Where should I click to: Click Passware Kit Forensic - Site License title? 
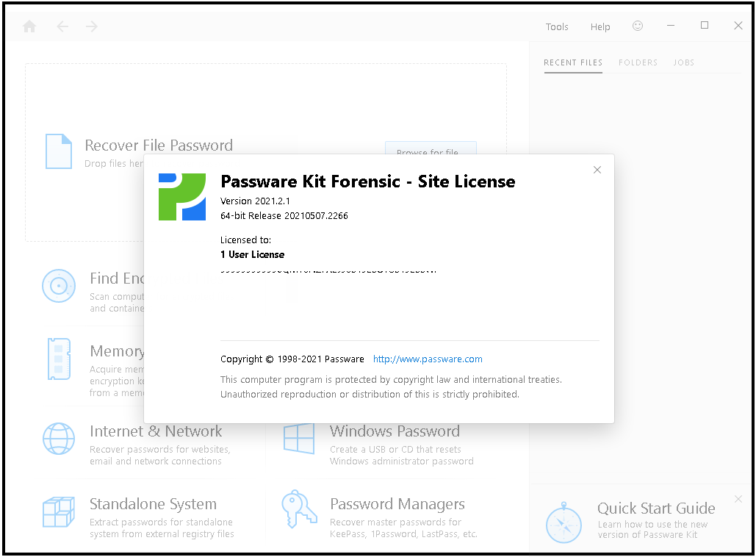(368, 182)
